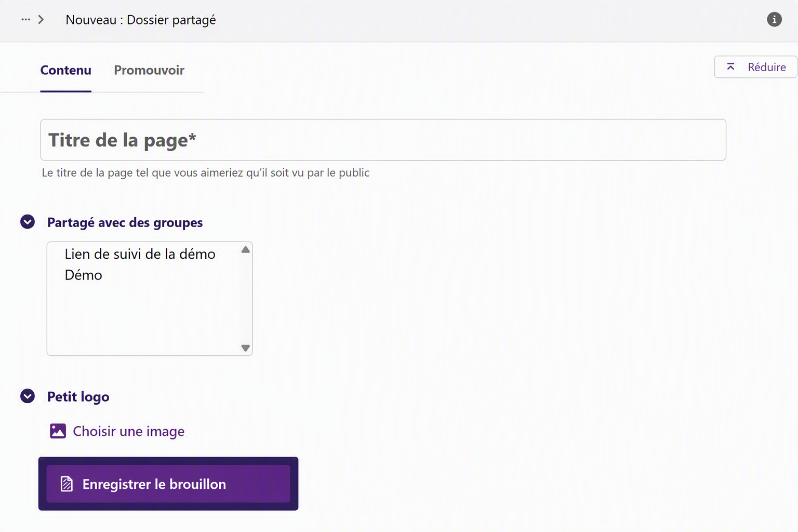Collapse the Petit logo section chevron
798x532 pixels.
click(x=28, y=396)
